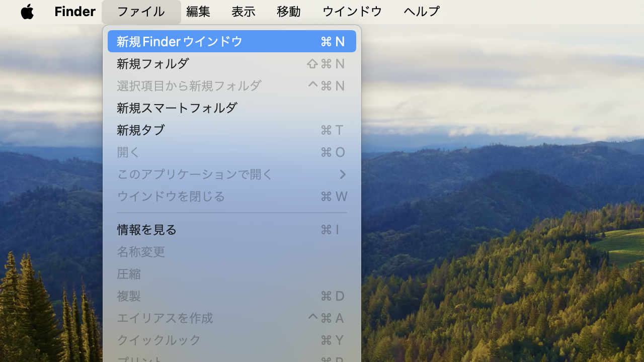The image size is (644, 362).
Task: Click 開く in the file menu
Action: click(x=231, y=152)
